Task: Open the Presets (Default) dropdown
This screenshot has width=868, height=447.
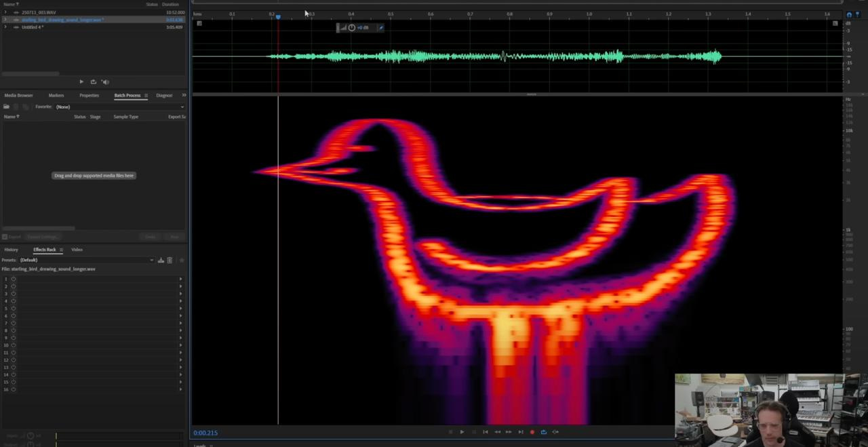Action: click(86, 260)
